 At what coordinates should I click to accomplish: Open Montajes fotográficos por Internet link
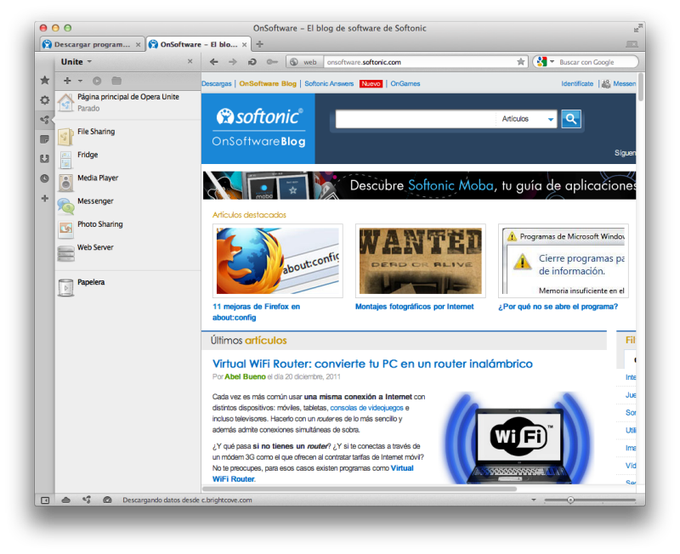(x=414, y=307)
